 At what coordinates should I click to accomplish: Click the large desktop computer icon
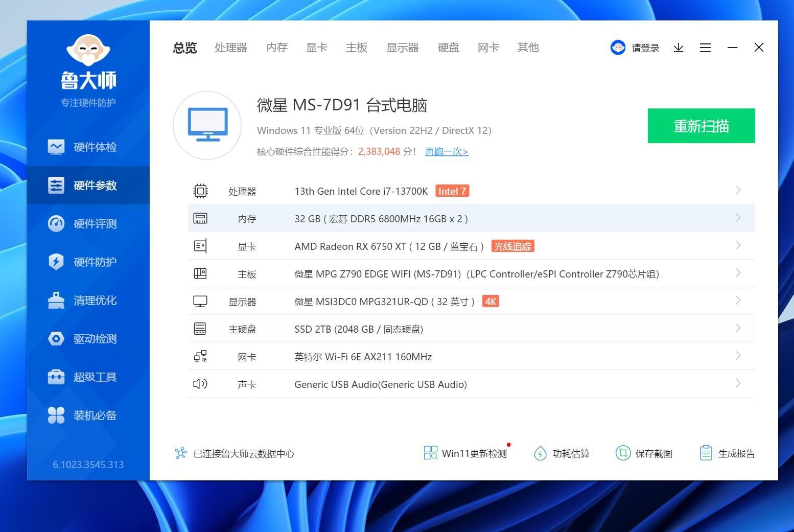207,125
